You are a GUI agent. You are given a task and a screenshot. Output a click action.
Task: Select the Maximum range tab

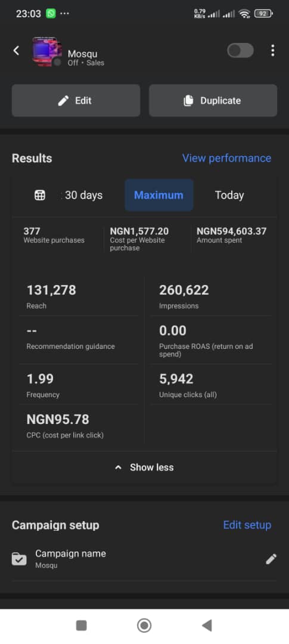[x=159, y=195]
